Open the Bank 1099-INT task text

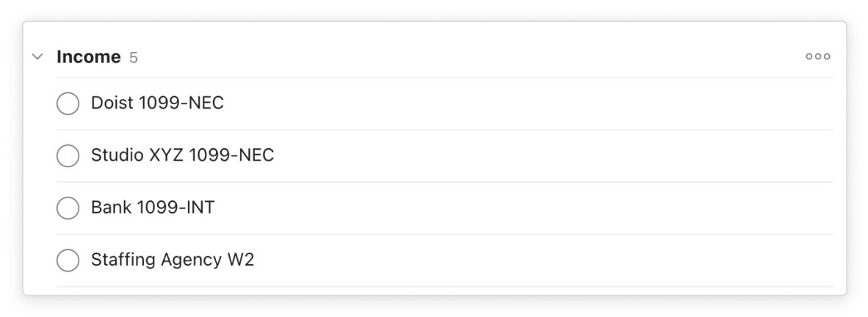(x=153, y=208)
